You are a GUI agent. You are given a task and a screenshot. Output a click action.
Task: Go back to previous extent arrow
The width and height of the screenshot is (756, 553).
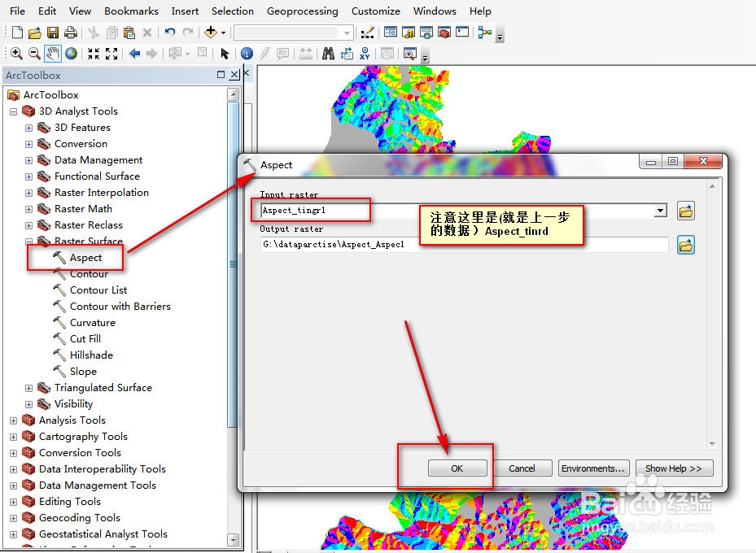click(134, 54)
